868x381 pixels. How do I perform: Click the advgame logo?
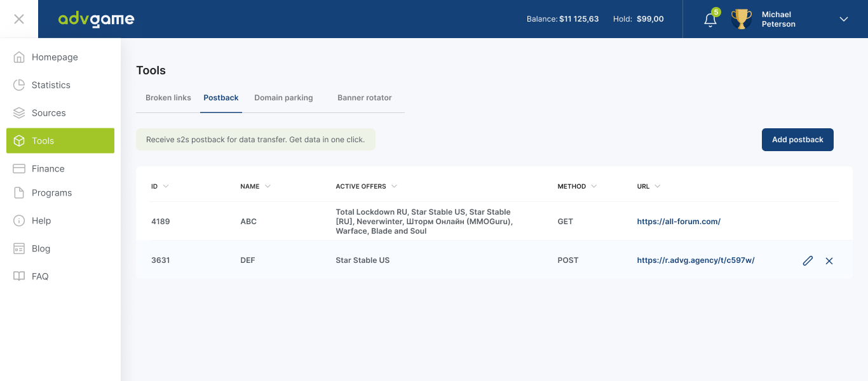point(97,19)
